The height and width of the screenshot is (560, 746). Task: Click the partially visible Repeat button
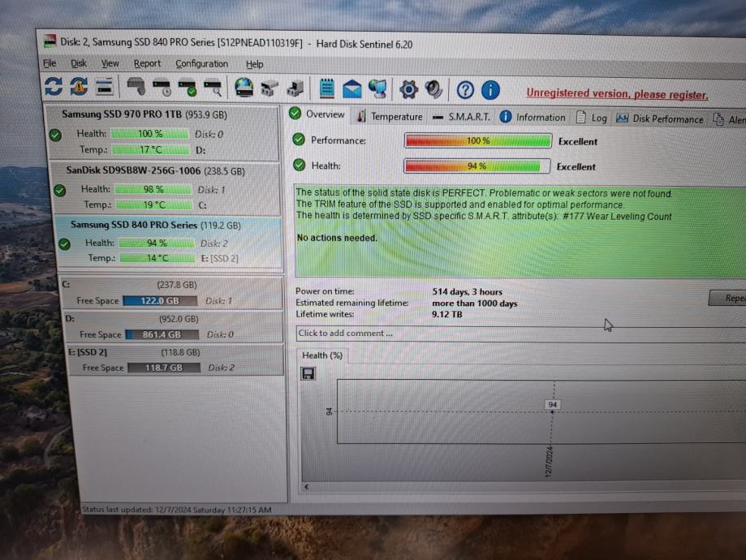point(728,298)
